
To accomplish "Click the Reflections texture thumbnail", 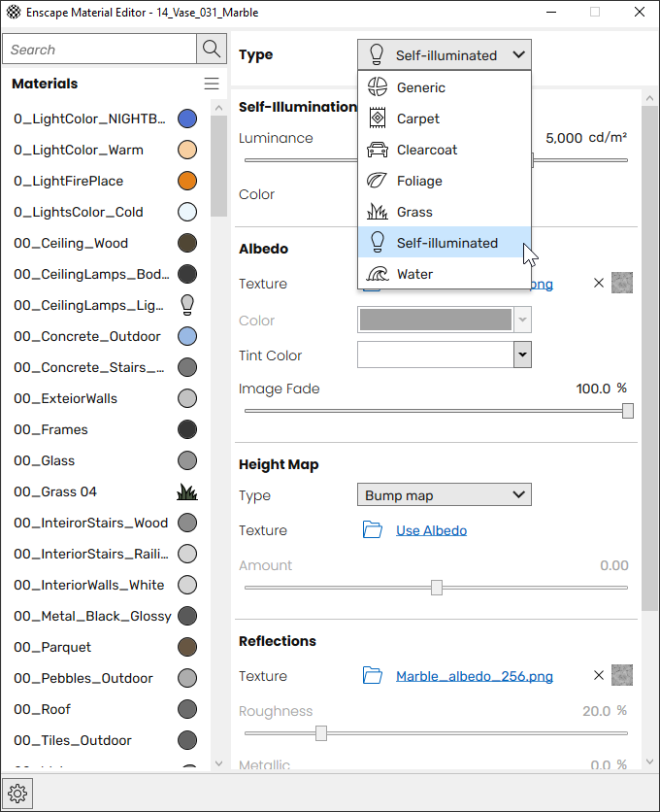I will (x=622, y=675).
